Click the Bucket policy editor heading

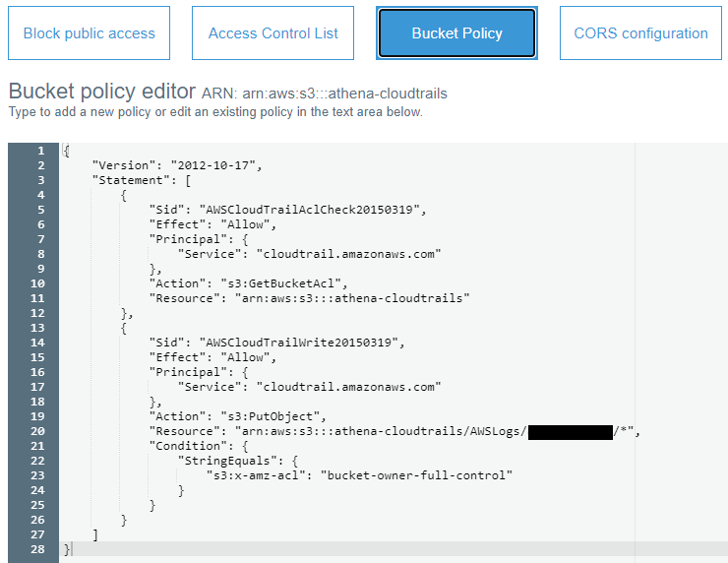(x=101, y=92)
